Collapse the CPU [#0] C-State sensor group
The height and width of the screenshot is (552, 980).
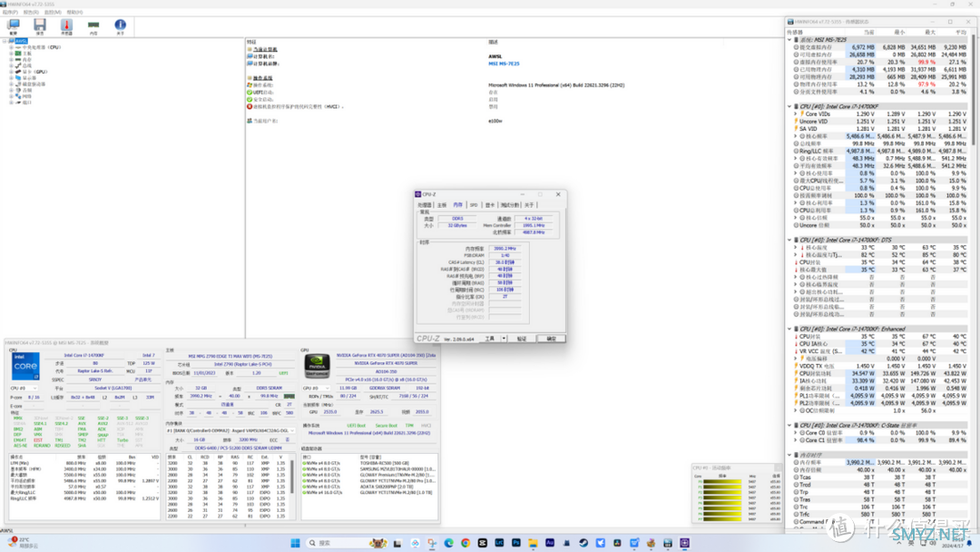tap(789, 426)
